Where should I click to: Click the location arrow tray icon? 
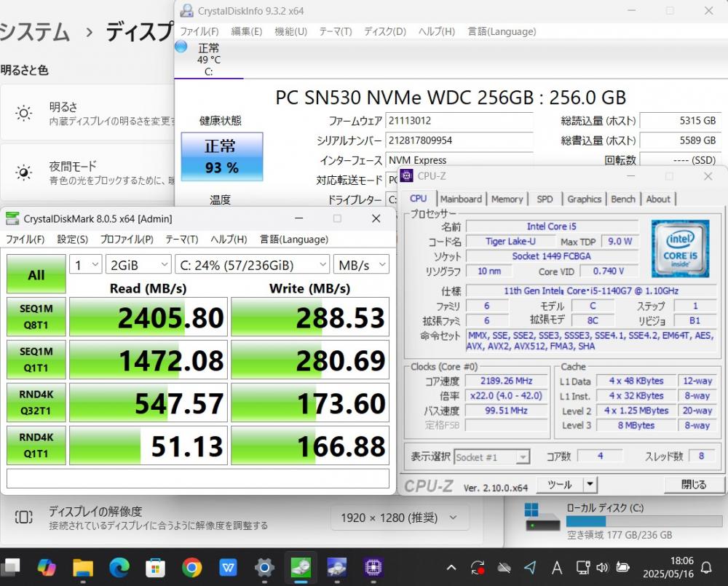(530, 567)
